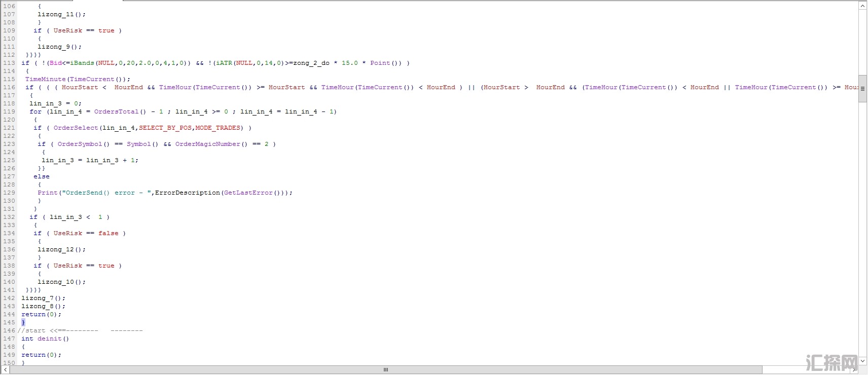The height and width of the screenshot is (375, 868).
Task: Click "UseRisk == true" on line 138
Action: tap(84, 266)
